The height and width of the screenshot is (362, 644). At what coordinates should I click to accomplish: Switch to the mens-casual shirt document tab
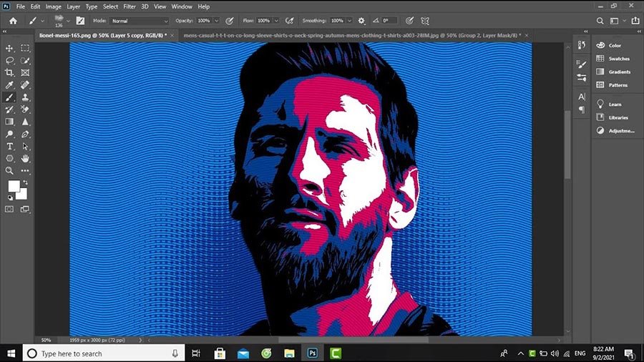pos(352,35)
